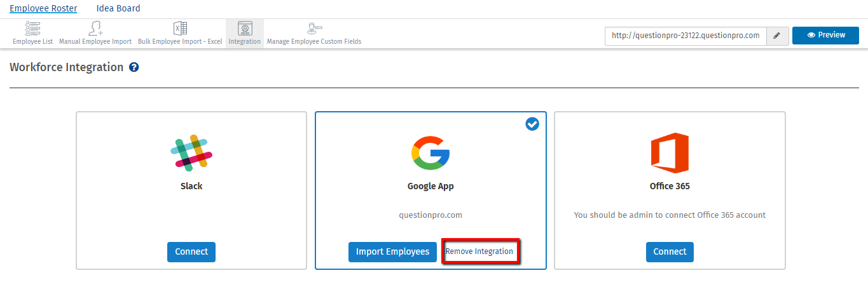Open Manual Employee Import
The image size is (868, 301).
(95, 34)
